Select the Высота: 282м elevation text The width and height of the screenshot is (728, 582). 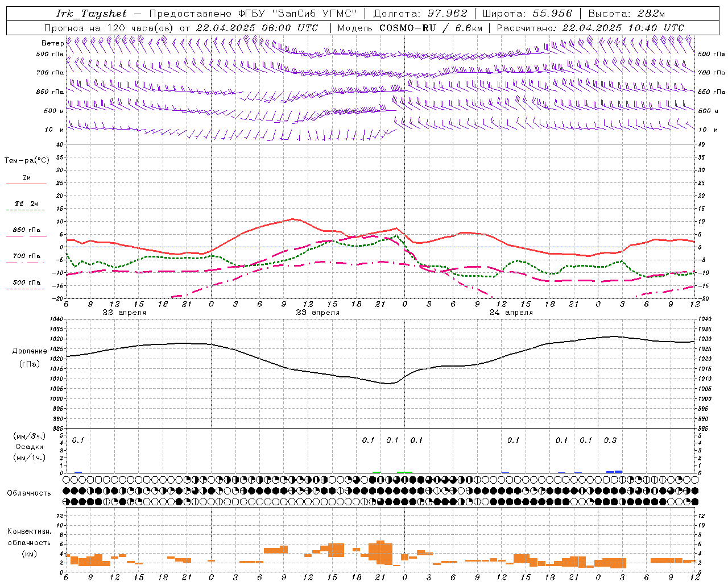(626, 14)
